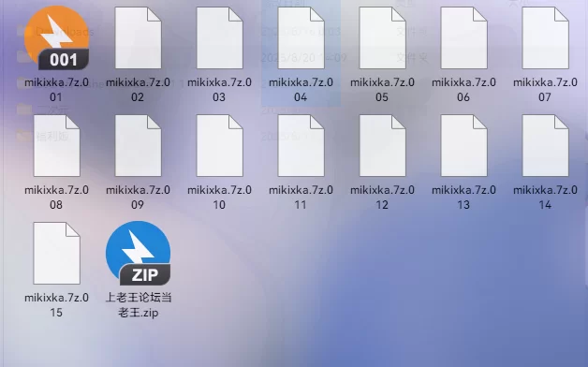Click the file name mikixka.7z.004

click(301, 90)
